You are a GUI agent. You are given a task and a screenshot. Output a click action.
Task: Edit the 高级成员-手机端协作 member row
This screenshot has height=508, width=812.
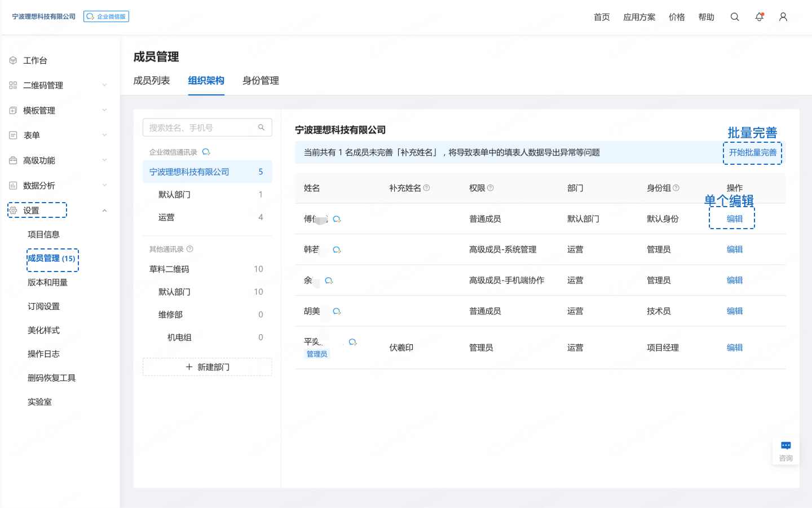coord(734,281)
